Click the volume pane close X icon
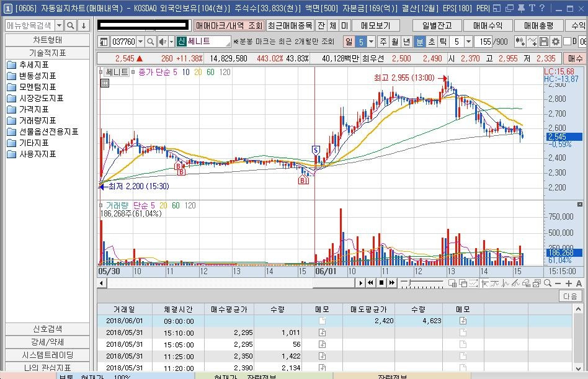This screenshot has height=379, width=588. pos(580,204)
